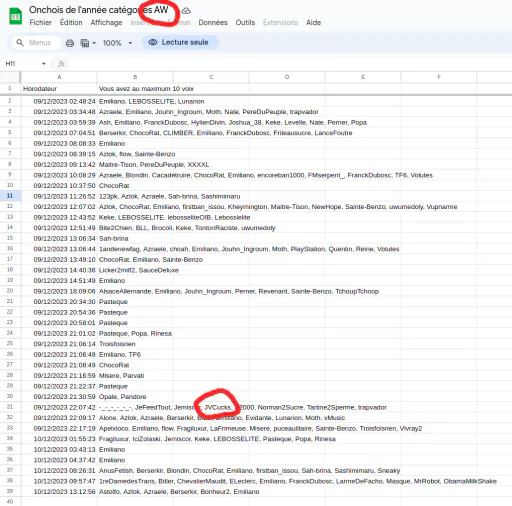Open the Extensions menu
Image resolution: width=512 pixels, height=506 pixels.
[x=280, y=23]
